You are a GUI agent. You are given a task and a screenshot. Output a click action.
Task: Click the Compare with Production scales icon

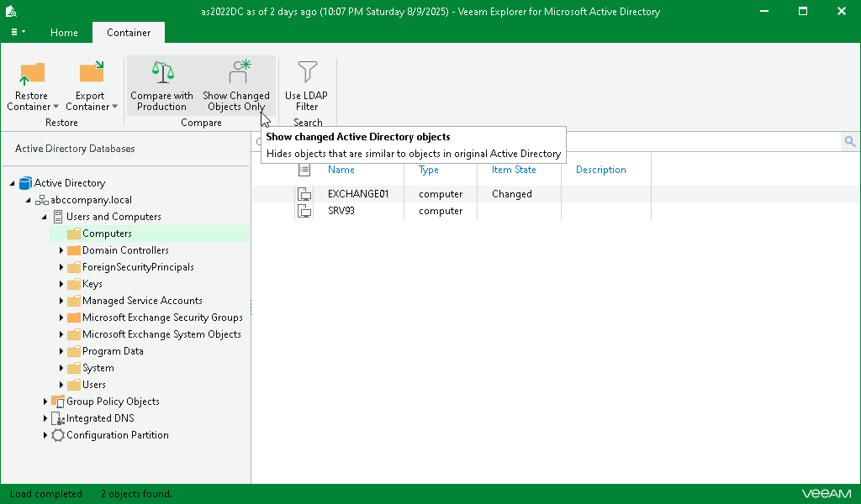[x=162, y=72]
